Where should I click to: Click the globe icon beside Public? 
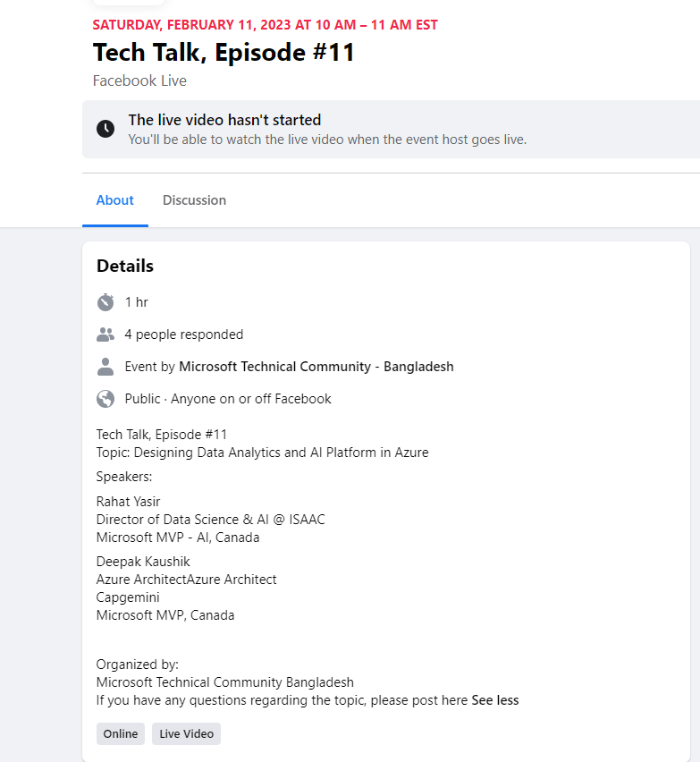point(105,399)
